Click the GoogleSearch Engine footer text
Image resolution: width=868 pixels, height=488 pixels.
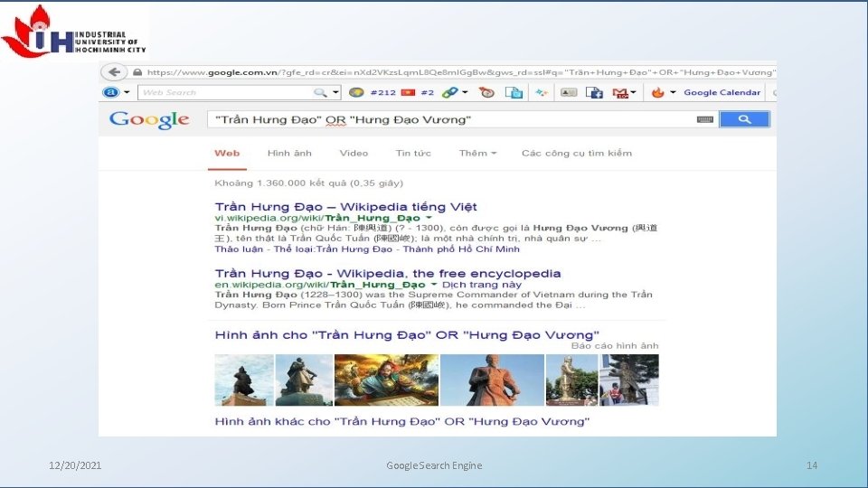point(434,465)
